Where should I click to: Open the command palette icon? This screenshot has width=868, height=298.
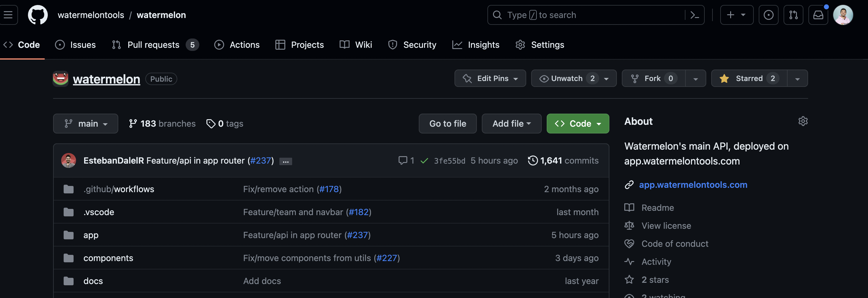pyautogui.click(x=694, y=15)
